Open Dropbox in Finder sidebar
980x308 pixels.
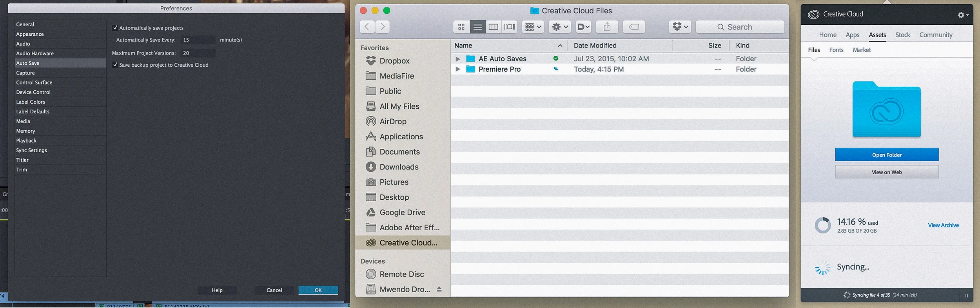[x=403, y=61]
